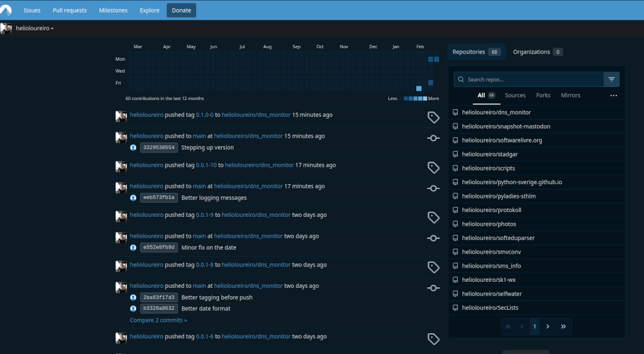This screenshot has width=644, height=354.
Task: Click the lightest blue February contribution square
Action: tap(419, 88)
